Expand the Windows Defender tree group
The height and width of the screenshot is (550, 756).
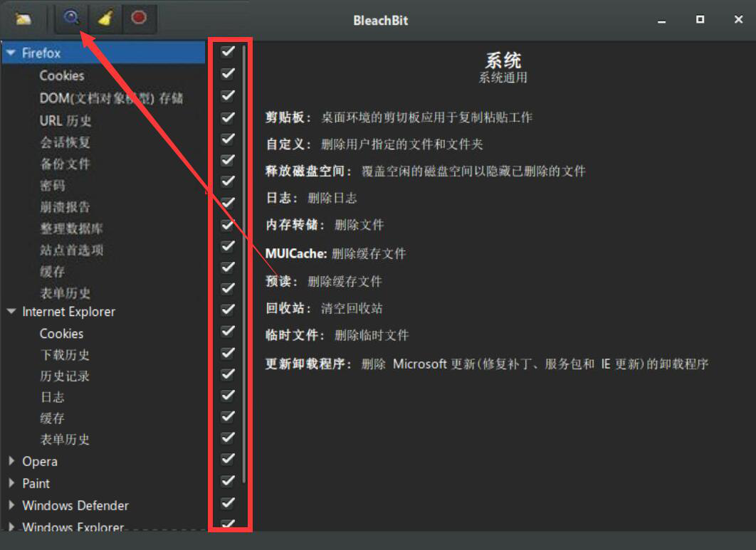11,504
